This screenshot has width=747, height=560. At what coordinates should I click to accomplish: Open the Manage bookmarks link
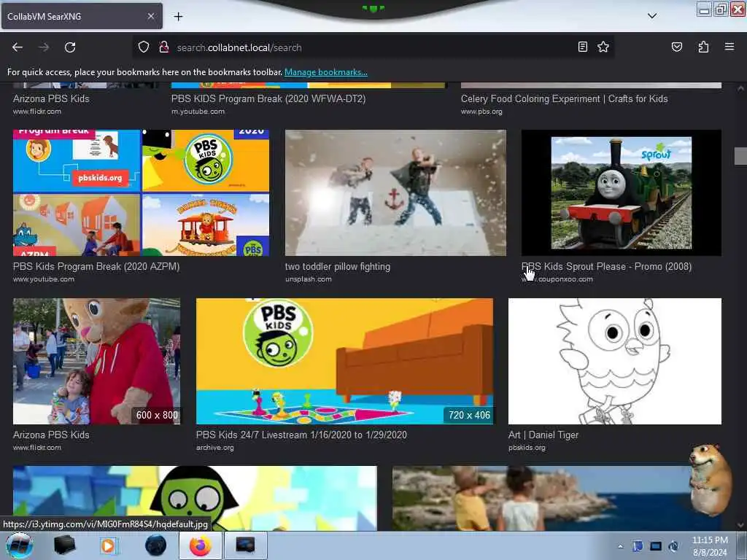pyautogui.click(x=326, y=72)
